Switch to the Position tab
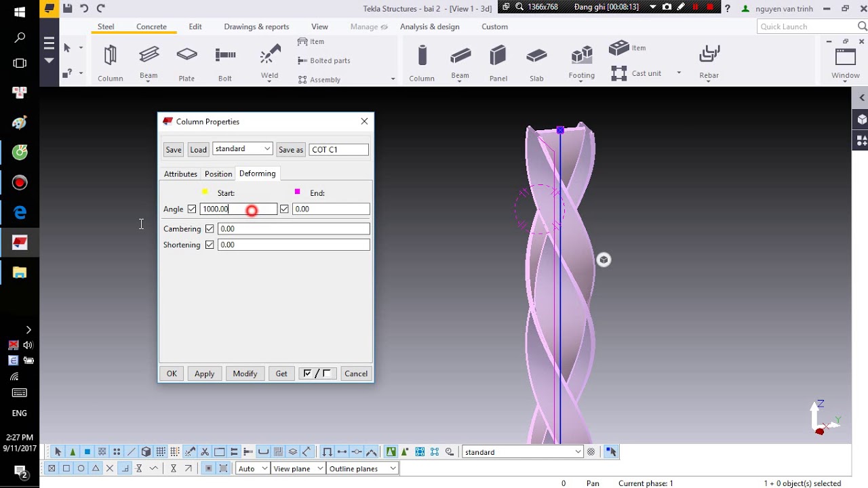The image size is (868, 488). [218, 174]
